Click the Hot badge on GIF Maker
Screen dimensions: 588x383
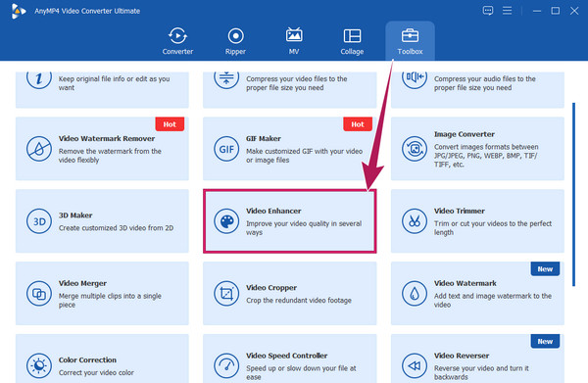[x=358, y=124]
